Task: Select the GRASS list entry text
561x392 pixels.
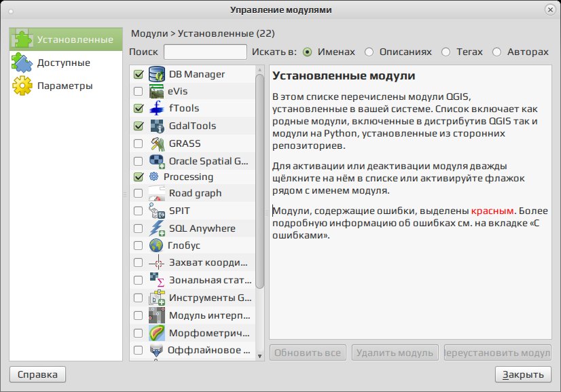Action: (185, 143)
